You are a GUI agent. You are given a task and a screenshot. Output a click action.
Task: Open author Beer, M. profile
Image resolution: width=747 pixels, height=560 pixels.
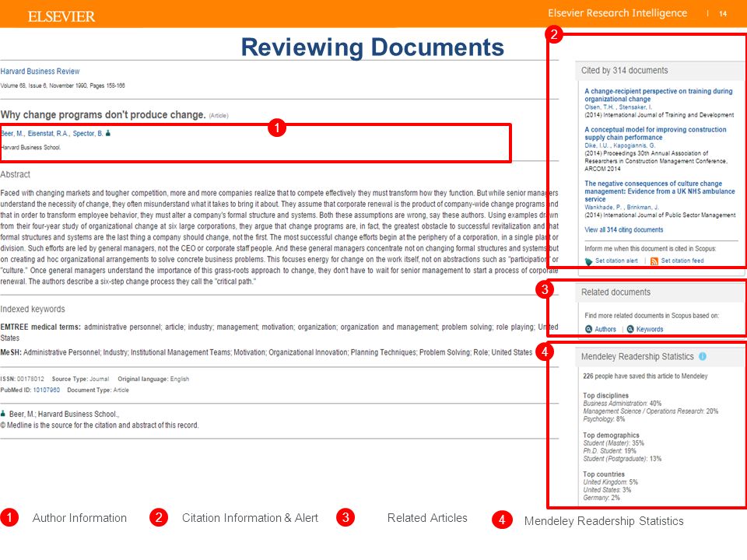(12, 133)
